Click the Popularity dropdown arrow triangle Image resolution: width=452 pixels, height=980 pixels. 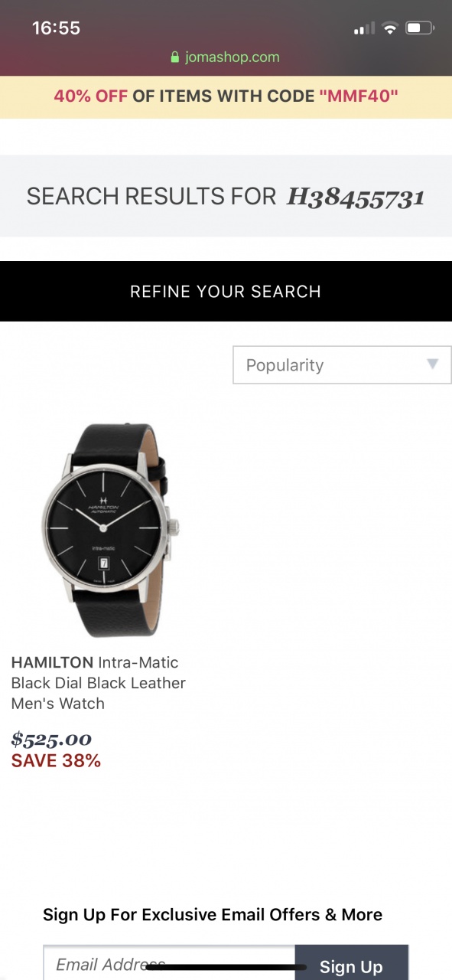(433, 364)
